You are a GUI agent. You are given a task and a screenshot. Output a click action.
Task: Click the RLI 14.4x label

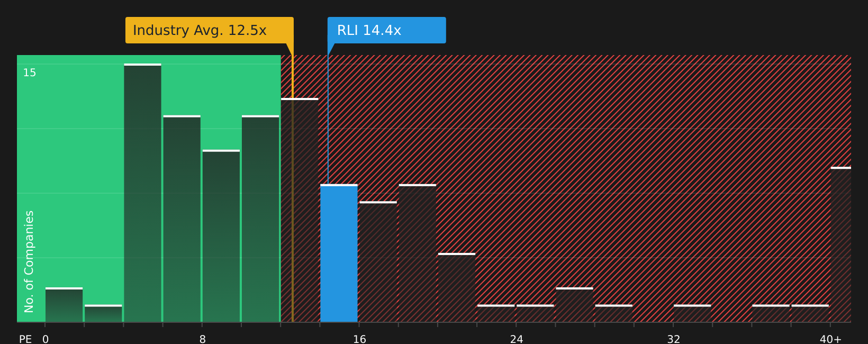pyautogui.click(x=386, y=30)
